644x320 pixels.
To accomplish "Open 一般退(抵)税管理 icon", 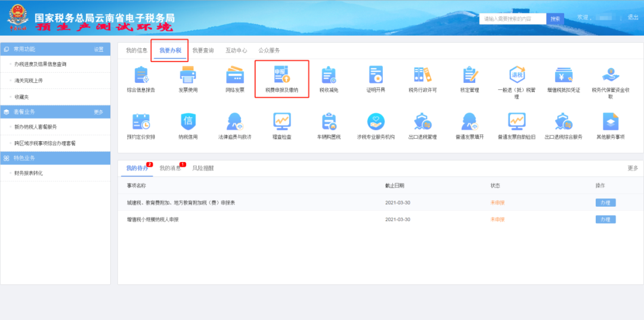I will [x=516, y=75].
